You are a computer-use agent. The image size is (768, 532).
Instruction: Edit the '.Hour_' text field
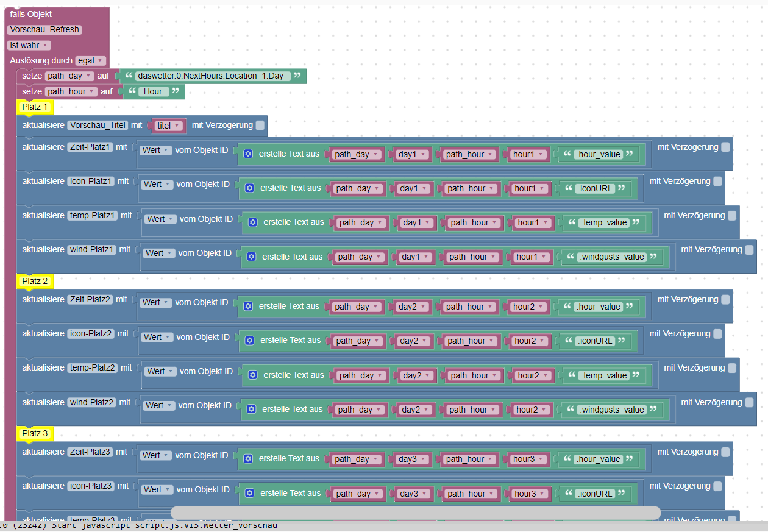point(154,91)
